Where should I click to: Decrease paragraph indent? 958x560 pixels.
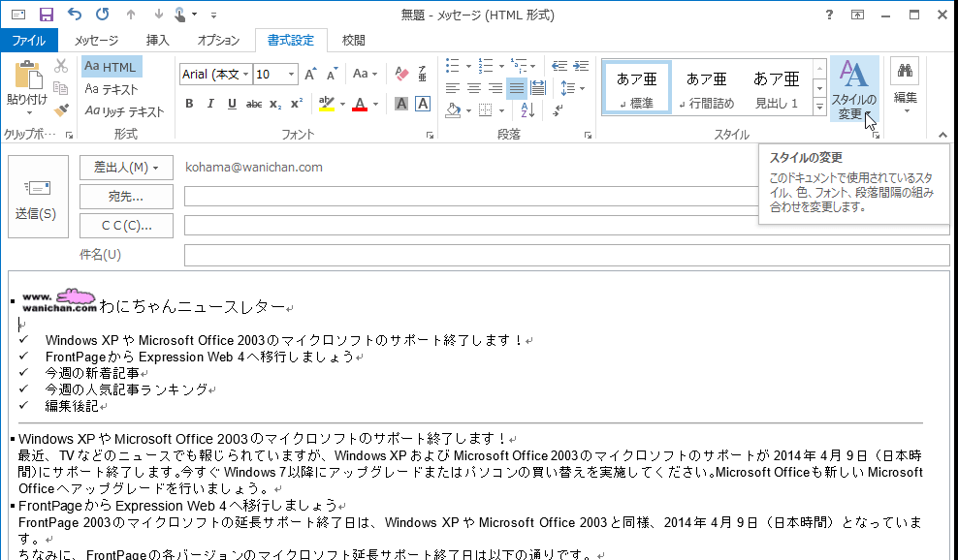559,66
